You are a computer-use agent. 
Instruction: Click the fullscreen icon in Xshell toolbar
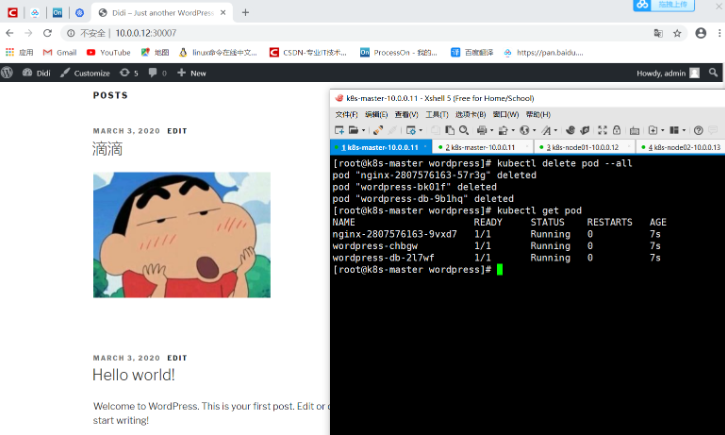pyautogui.click(x=602, y=130)
